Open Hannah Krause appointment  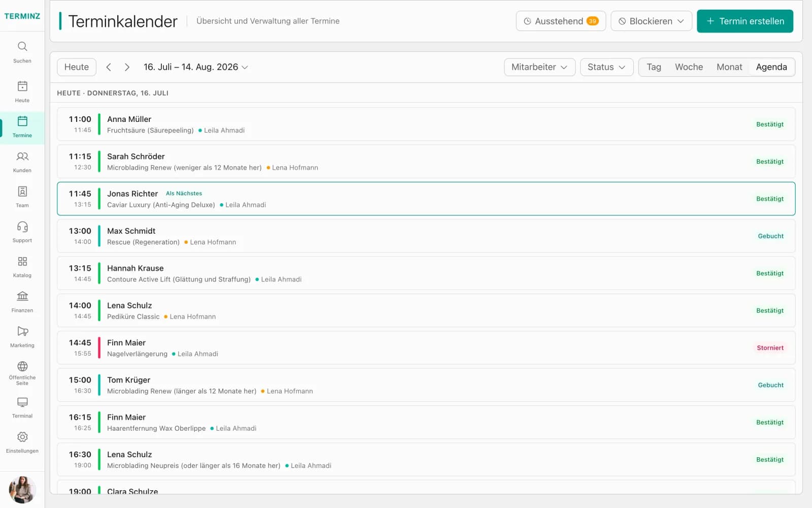tap(426, 273)
